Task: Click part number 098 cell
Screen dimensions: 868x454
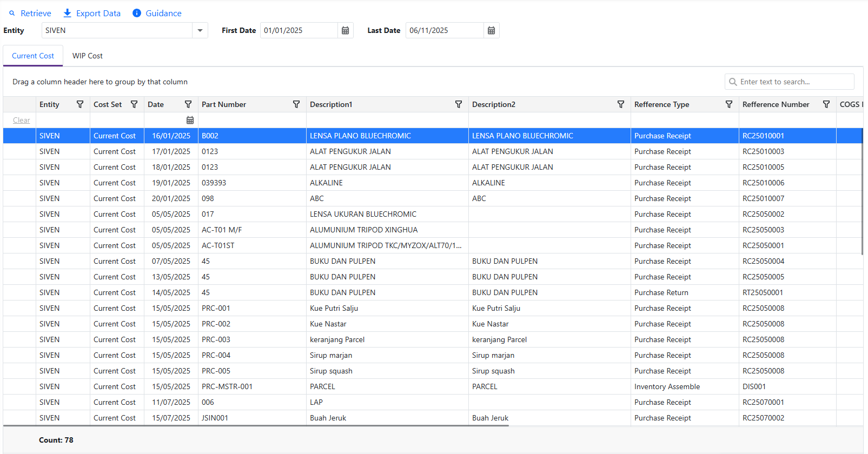Action: click(x=252, y=198)
